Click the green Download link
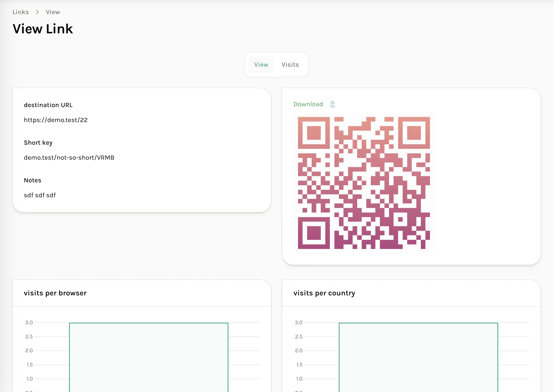 308,104
